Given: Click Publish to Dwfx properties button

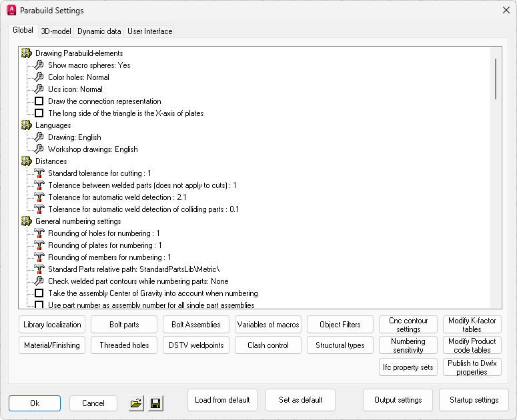Looking at the screenshot, I should [x=472, y=367].
